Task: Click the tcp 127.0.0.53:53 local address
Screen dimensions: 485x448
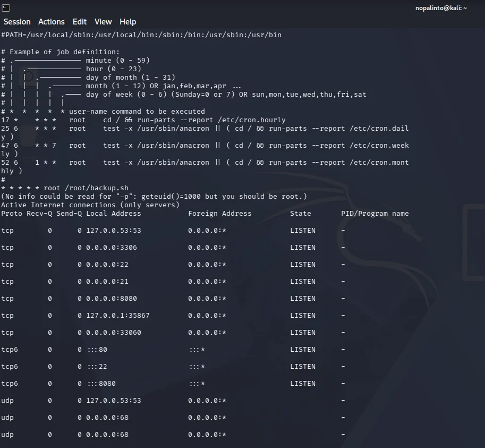Action: [114, 231]
